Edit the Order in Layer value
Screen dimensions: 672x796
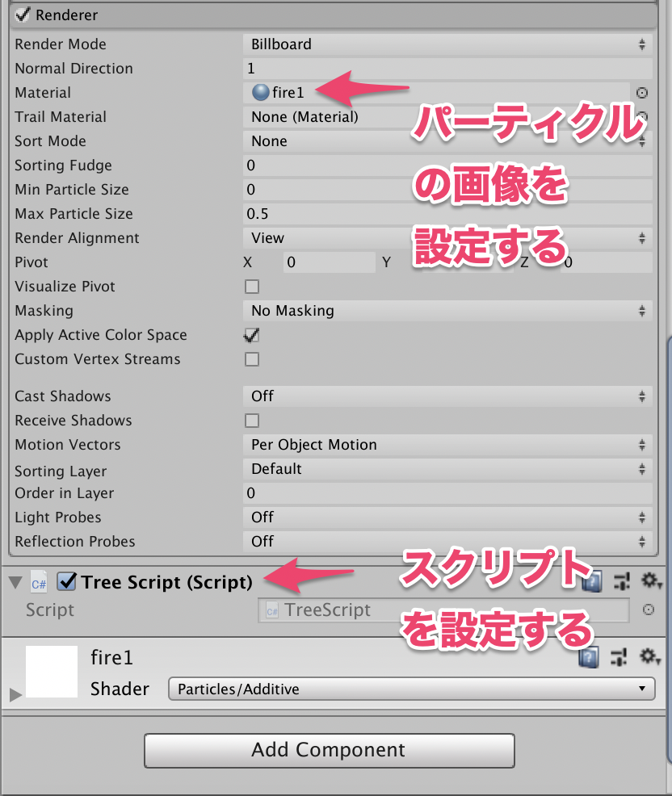point(447,493)
